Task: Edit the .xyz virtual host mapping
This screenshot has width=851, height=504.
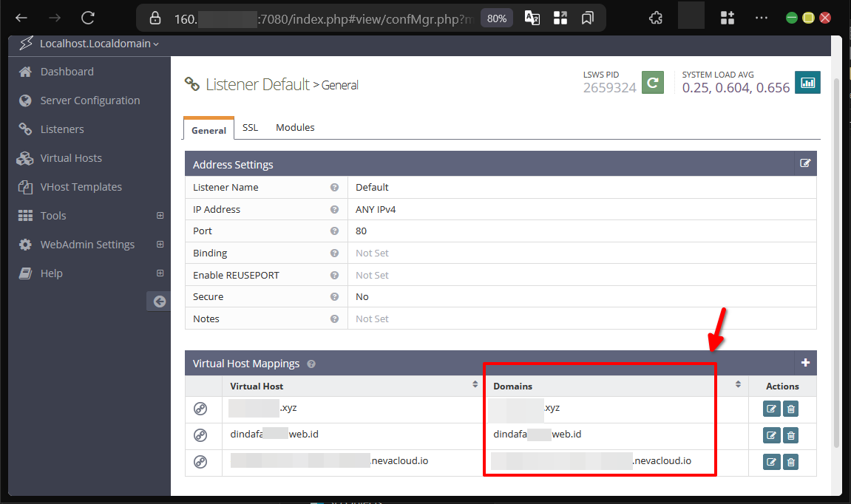Action: pos(771,409)
